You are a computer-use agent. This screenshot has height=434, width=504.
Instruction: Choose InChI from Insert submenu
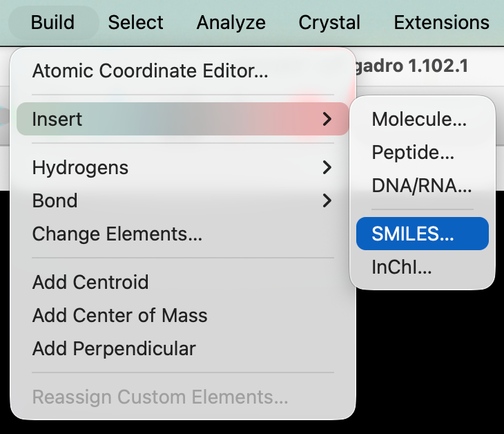(x=402, y=267)
